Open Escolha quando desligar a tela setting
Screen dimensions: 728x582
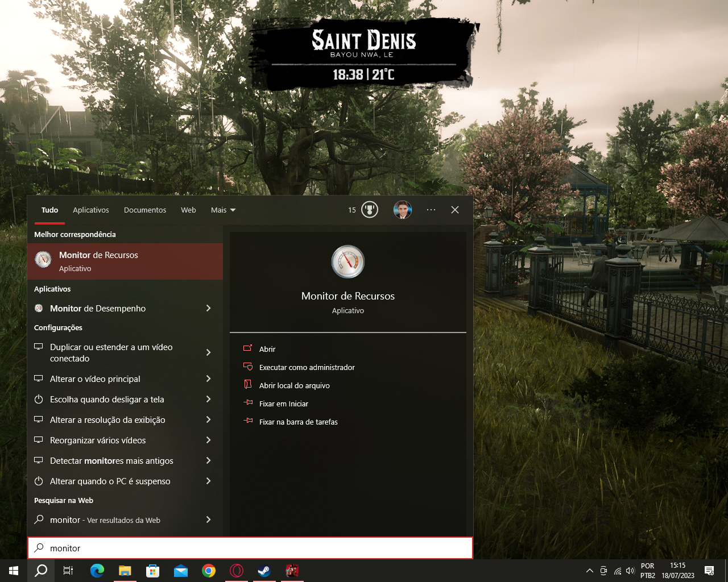tap(107, 399)
